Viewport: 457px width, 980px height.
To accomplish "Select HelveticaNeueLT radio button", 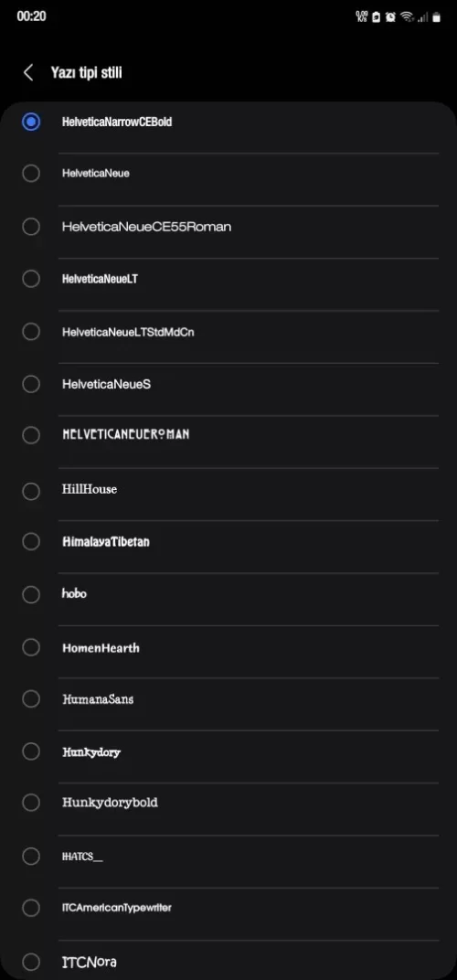I will click(31, 279).
